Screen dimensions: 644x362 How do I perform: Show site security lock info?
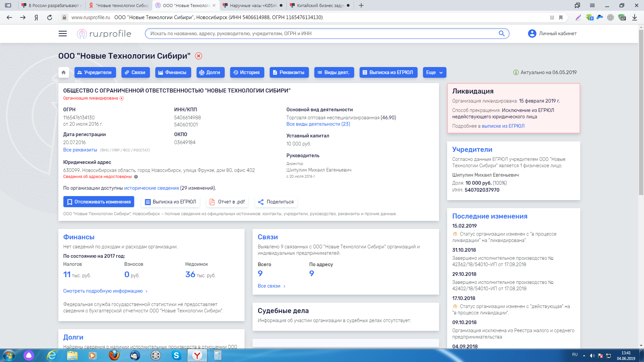64,17
